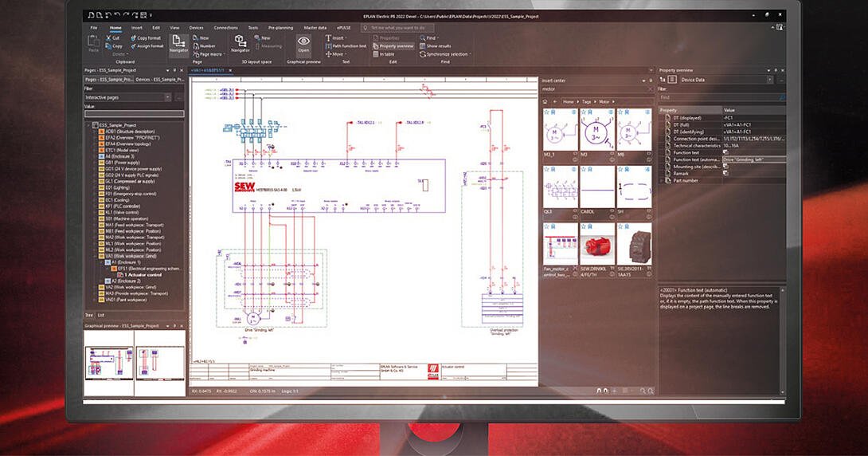Click the Paste icon in Clipboard group

coord(94,44)
